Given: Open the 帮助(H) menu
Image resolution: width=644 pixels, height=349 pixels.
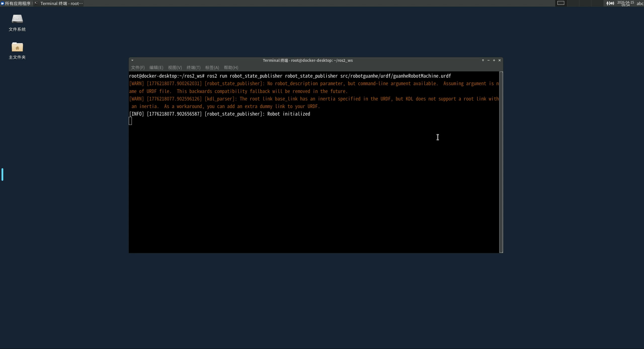Looking at the screenshot, I should click(231, 68).
